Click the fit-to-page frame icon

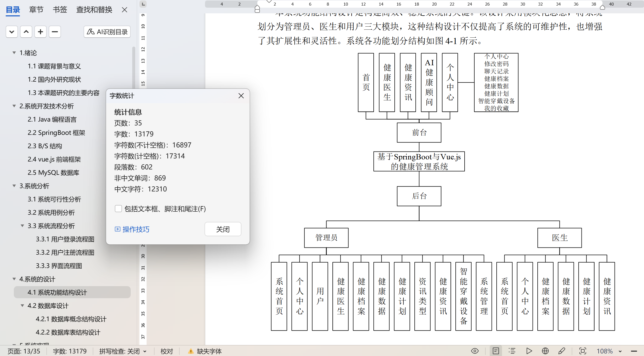pos(582,351)
